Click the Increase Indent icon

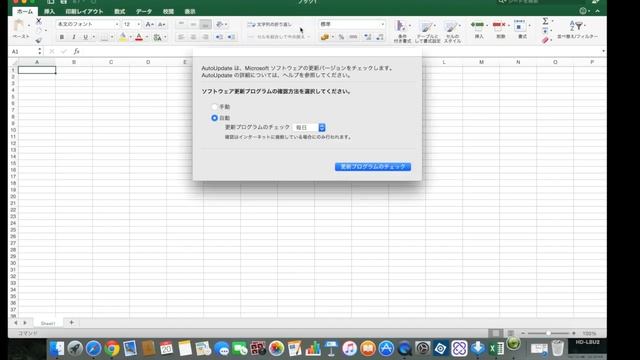point(231,37)
